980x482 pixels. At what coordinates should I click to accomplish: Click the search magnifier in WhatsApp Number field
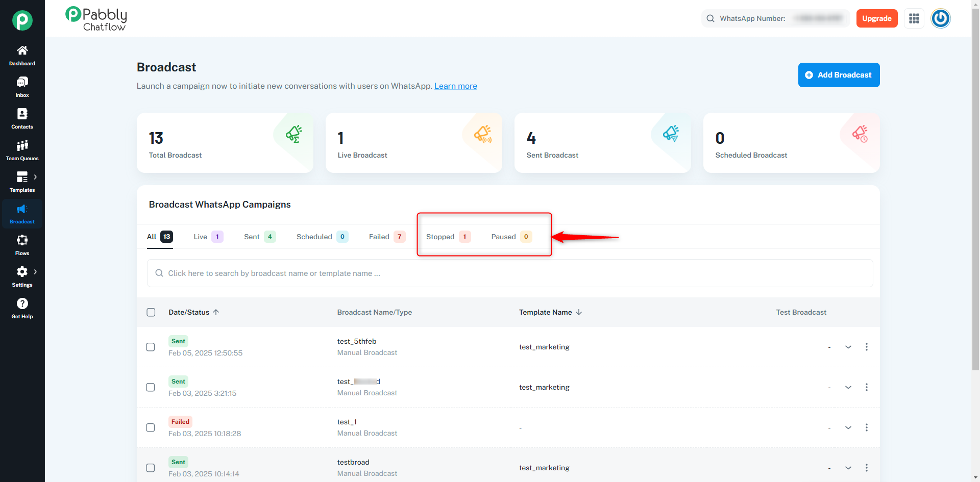(710, 18)
